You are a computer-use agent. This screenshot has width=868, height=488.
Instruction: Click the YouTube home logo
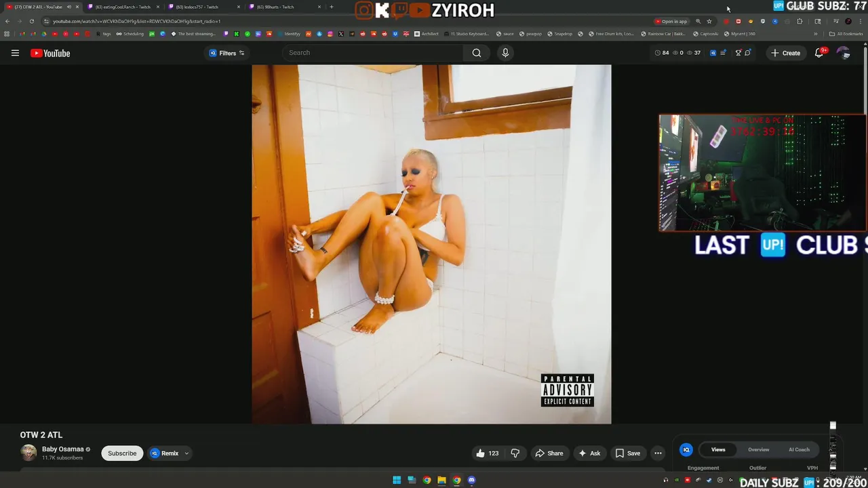coord(50,53)
